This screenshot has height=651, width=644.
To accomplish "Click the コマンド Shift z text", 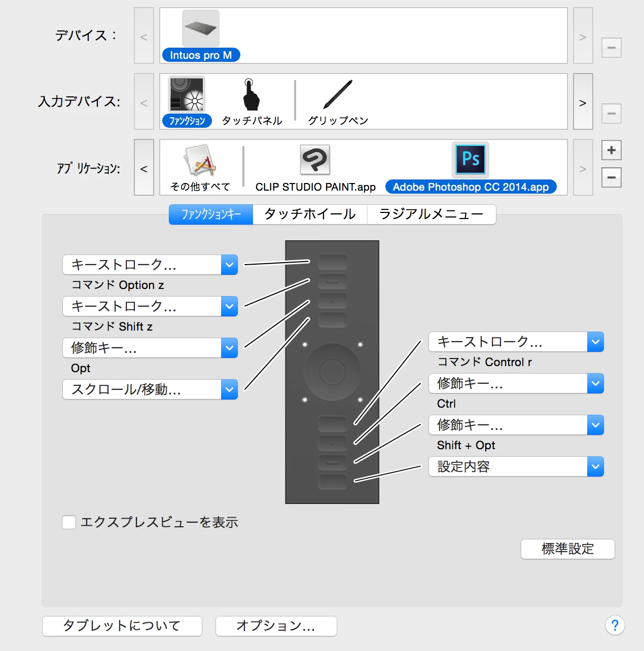I will pos(112,327).
